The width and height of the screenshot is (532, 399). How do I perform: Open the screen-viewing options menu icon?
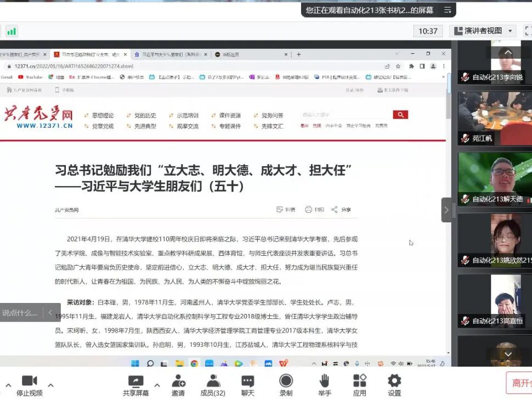tap(448, 10)
